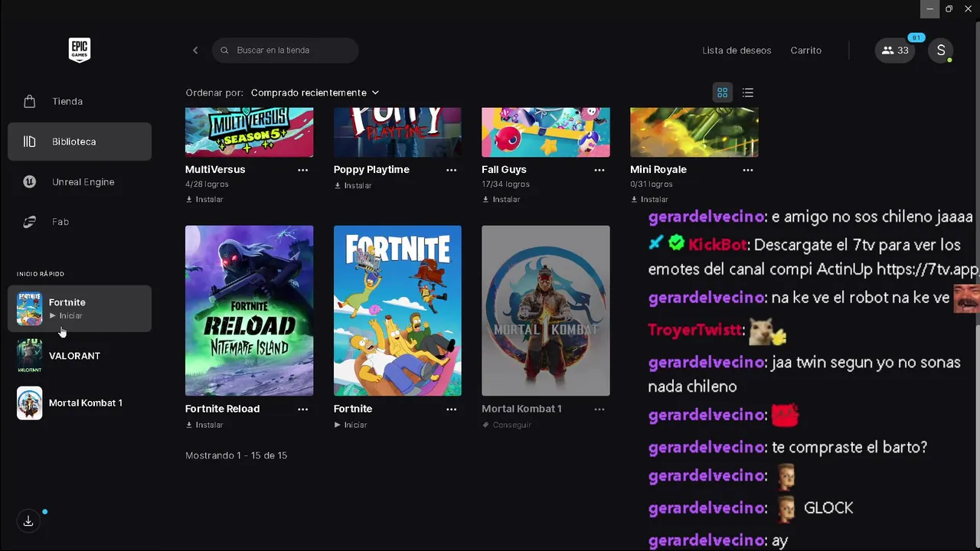Screen dimensions: 980x551
Task: Click the Biblioteca library icon
Action: click(x=29, y=142)
